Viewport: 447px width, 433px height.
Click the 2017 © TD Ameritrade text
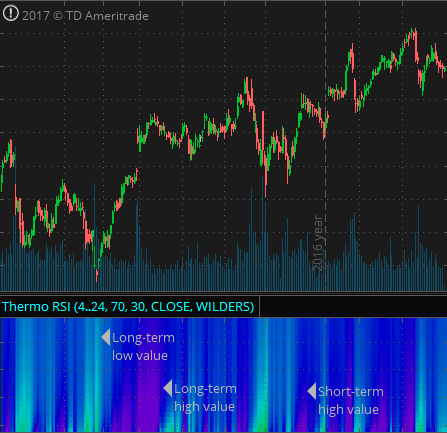click(85, 16)
